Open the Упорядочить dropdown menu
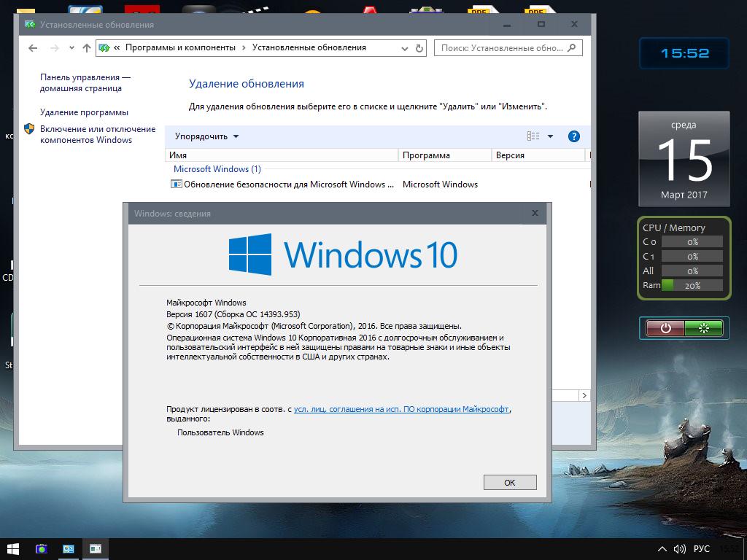747x560 pixels. (x=206, y=136)
